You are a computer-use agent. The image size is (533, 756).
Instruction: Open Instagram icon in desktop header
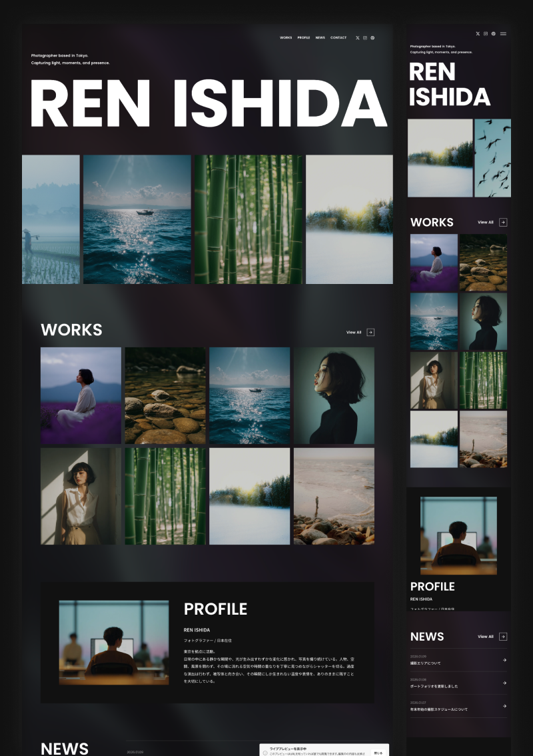click(x=365, y=37)
